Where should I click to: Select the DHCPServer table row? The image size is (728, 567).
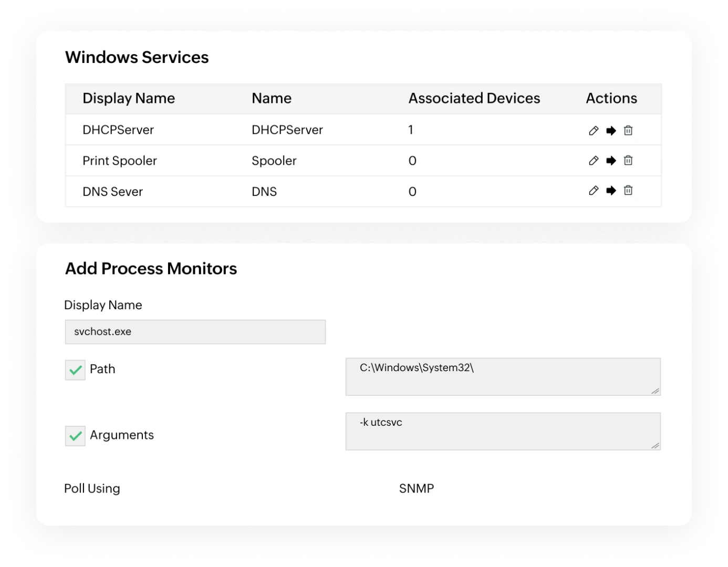pos(315,130)
